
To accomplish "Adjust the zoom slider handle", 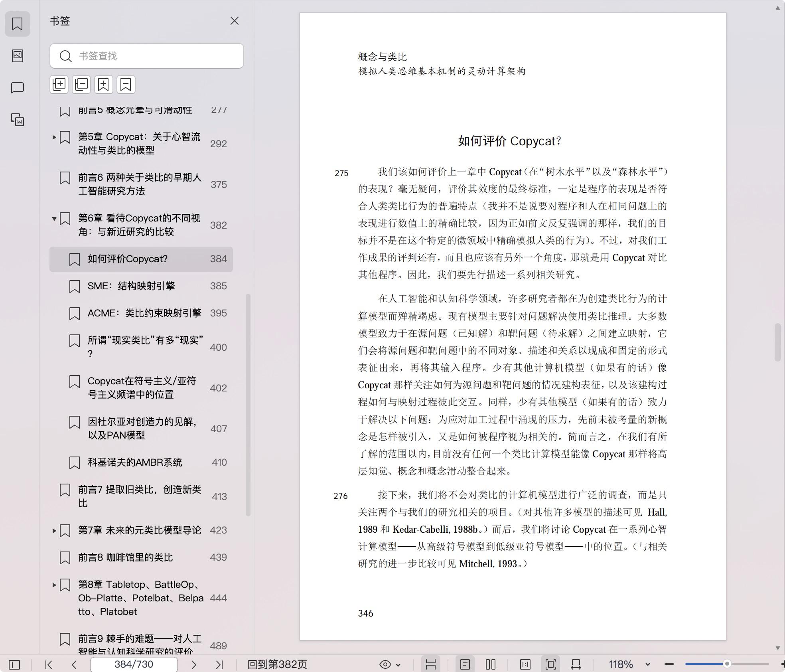I will click(727, 664).
